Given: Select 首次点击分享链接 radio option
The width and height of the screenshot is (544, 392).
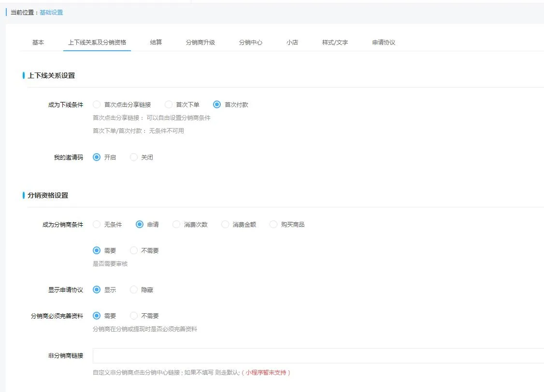Looking at the screenshot, I should click(97, 104).
